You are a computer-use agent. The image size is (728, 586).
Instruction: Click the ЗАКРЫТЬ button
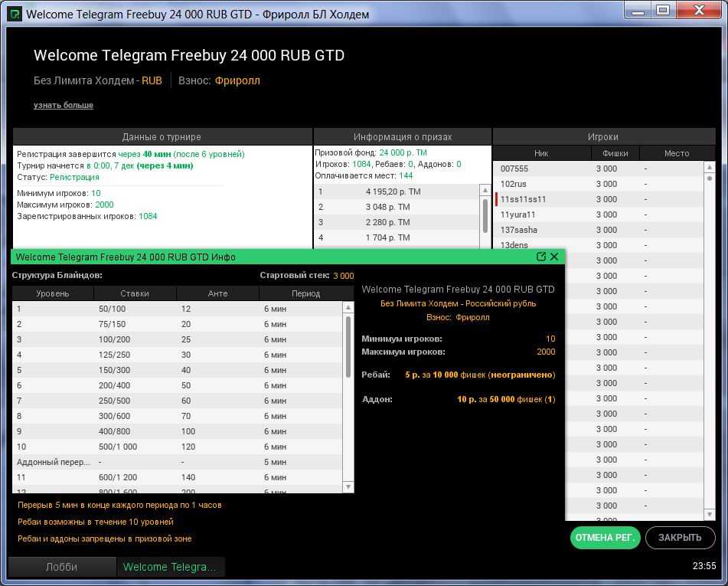coord(680,538)
